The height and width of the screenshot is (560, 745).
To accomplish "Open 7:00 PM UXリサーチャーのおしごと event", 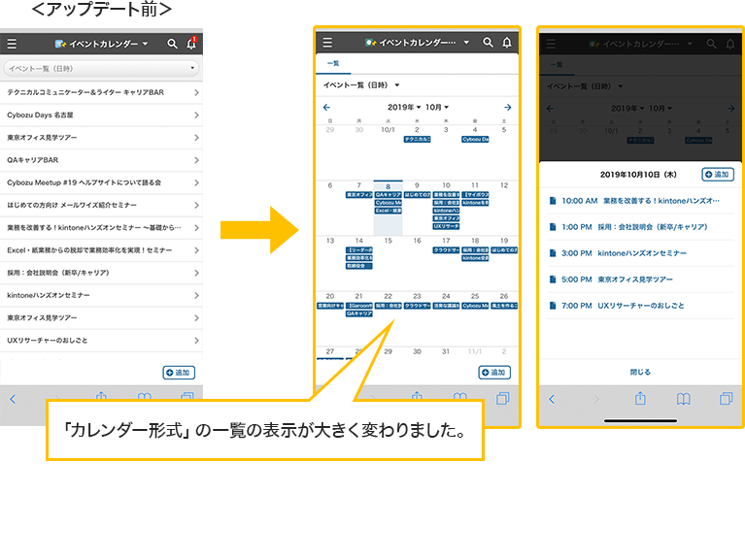I will tap(640, 306).
